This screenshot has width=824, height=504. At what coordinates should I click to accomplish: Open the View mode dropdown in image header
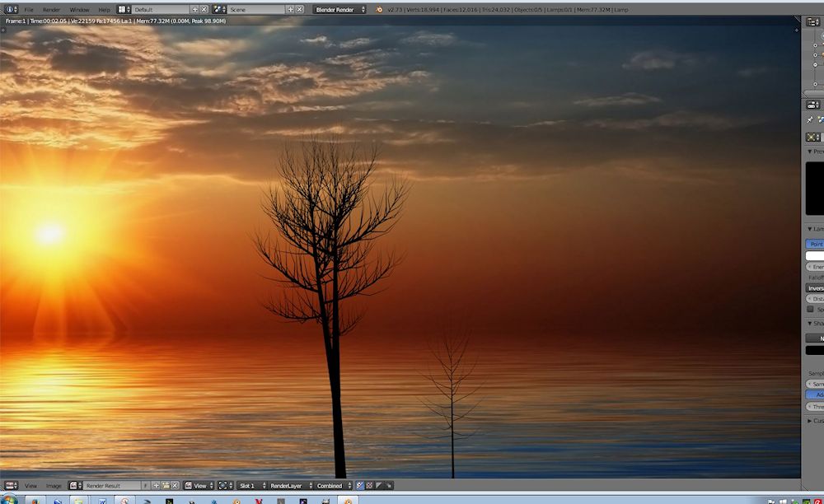pos(199,486)
